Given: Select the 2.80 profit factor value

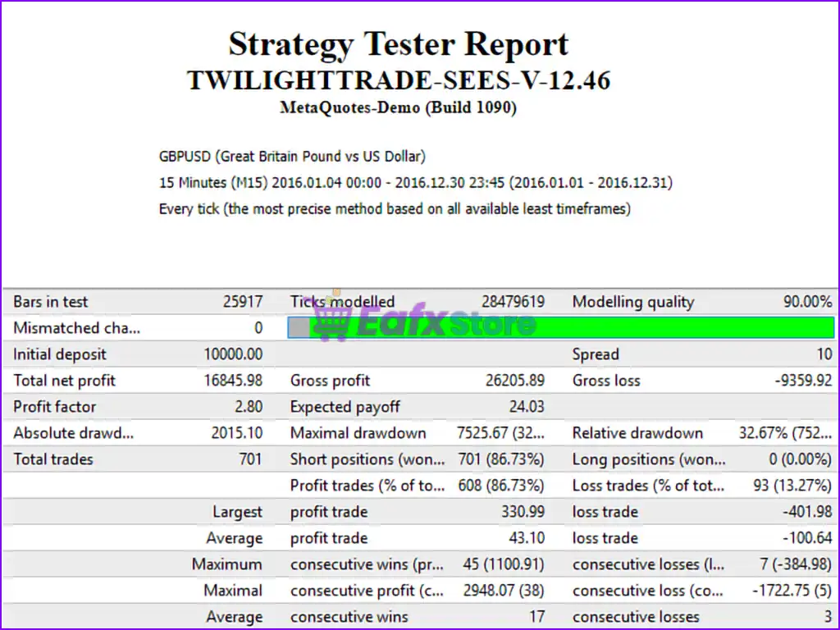Looking at the screenshot, I should point(249,407).
